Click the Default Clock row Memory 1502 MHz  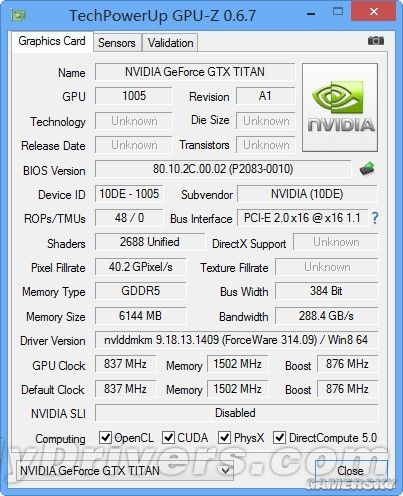(237, 389)
